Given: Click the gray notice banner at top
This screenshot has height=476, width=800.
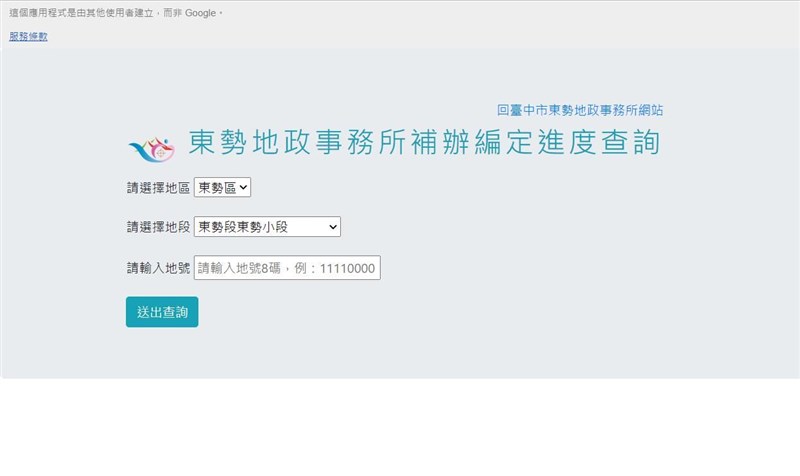Looking at the screenshot, I should coord(500,24).
